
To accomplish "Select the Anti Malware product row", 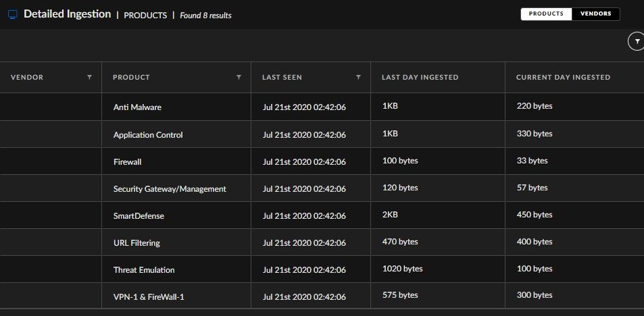I will [x=137, y=107].
